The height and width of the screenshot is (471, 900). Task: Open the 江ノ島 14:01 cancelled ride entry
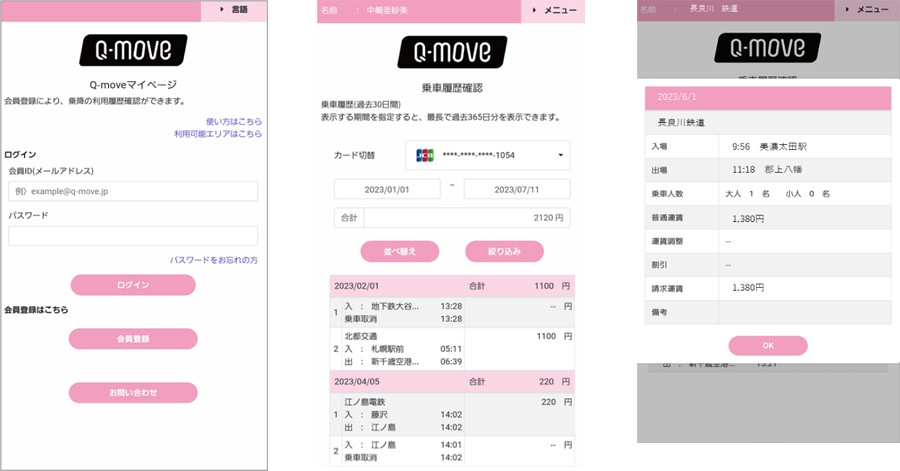pos(452,451)
